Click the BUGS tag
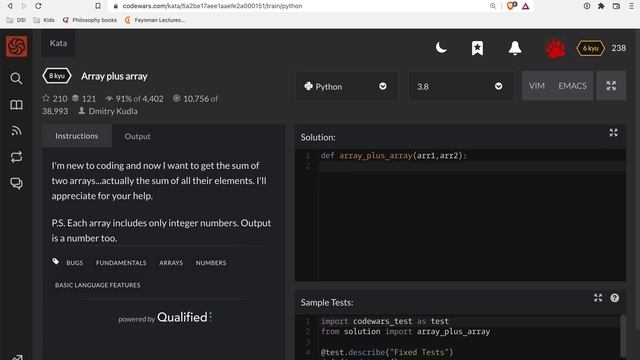 tap(75, 263)
